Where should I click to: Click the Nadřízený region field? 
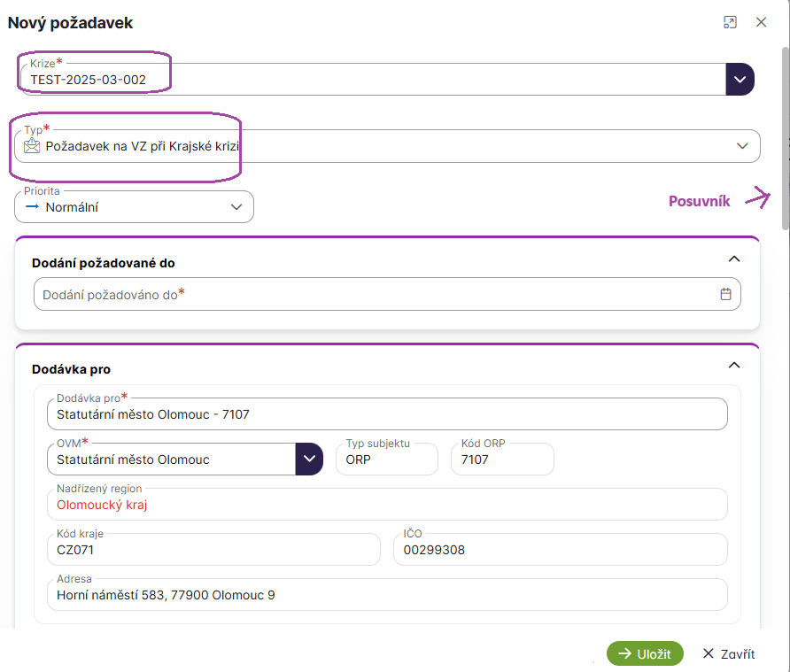(x=386, y=505)
